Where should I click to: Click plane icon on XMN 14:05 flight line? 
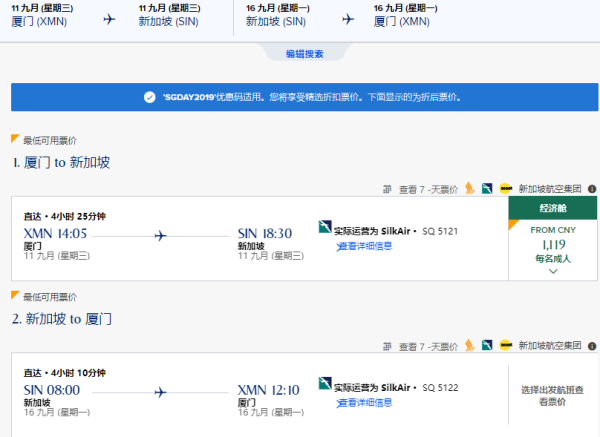click(160, 236)
